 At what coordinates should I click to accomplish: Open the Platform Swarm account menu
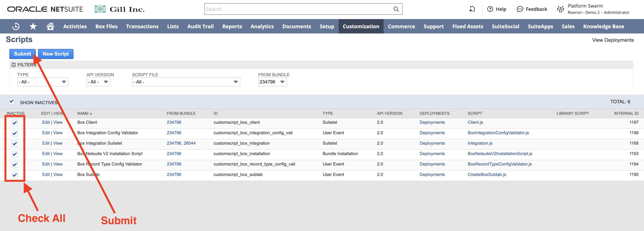(x=598, y=9)
